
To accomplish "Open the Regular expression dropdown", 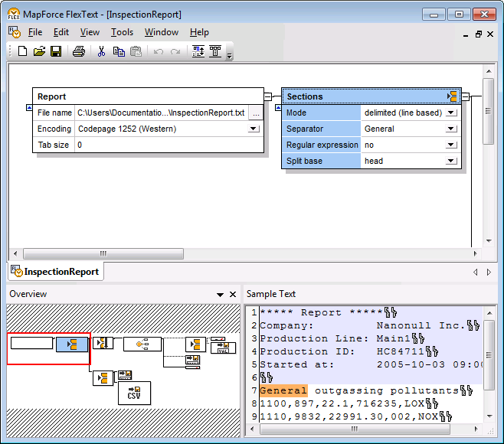I will [x=451, y=145].
